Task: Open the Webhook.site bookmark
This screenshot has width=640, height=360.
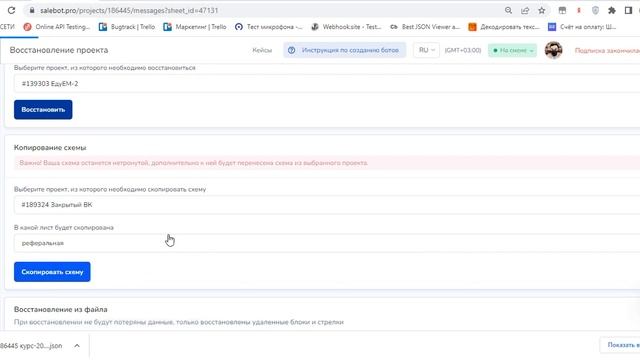Action: point(346,27)
